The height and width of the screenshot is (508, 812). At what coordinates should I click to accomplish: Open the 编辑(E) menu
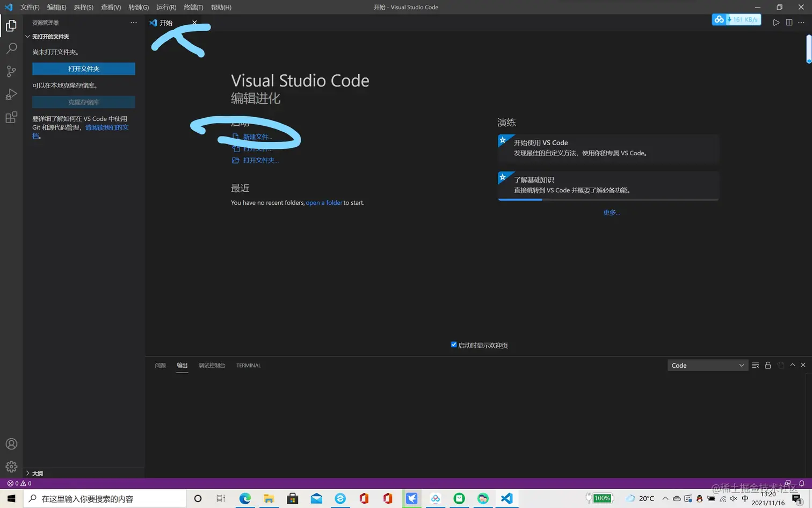[x=56, y=7]
